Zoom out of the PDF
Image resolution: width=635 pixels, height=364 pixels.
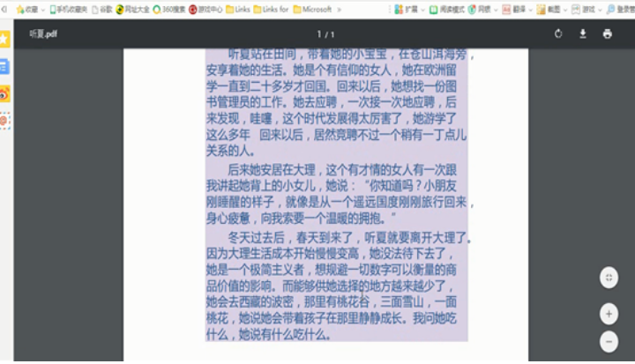point(609,341)
